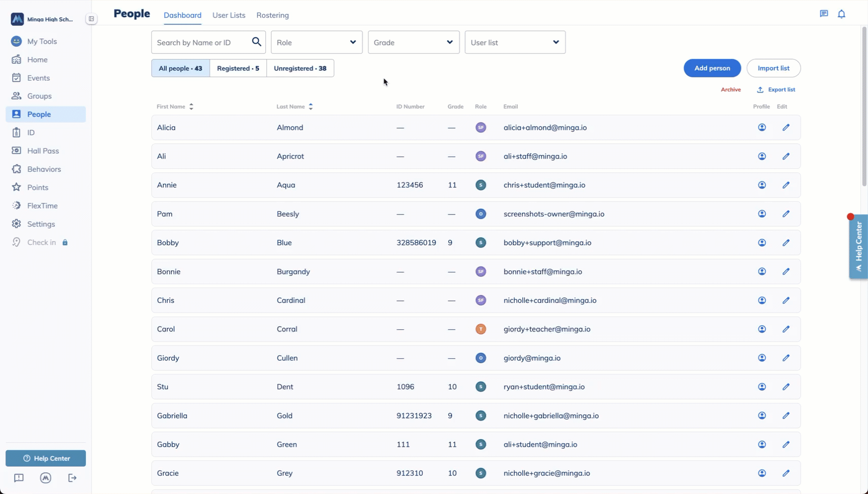Image resolution: width=868 pixels, height=494 pixels.
Task: Open the messages chat icon
Action: (x=824, y=14)
